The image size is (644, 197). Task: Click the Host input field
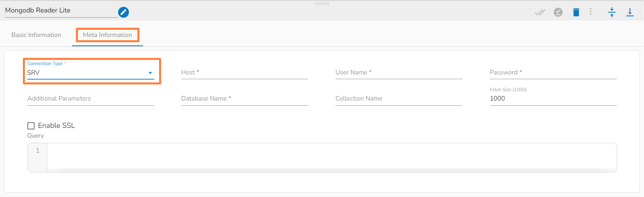pyautogui.click(x=244, y=72)
